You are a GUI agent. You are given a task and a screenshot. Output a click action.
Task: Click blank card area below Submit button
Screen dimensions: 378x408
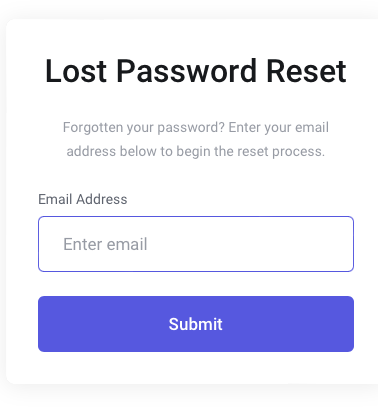(x=196, y=368)
